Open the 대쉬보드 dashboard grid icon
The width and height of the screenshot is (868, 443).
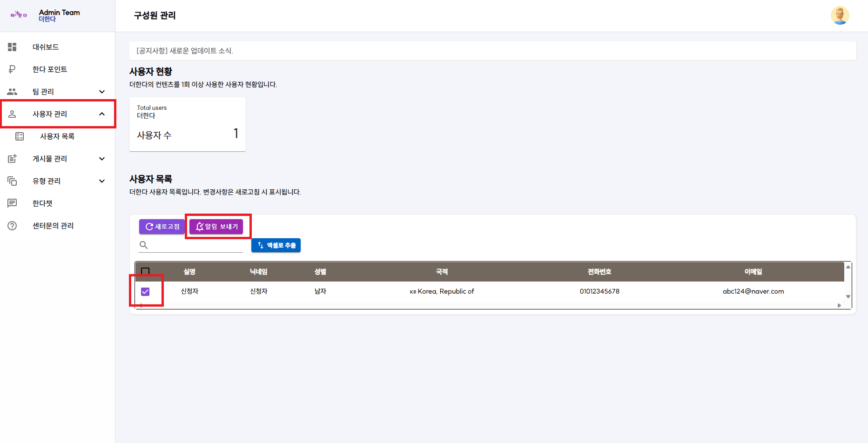(x=12, y=47)
